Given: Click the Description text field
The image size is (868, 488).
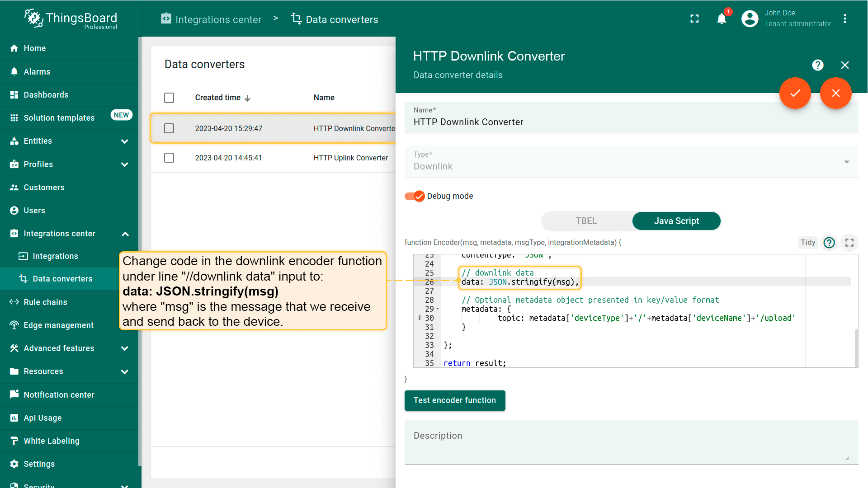Looking at the screenshot, I should [631, 442].
